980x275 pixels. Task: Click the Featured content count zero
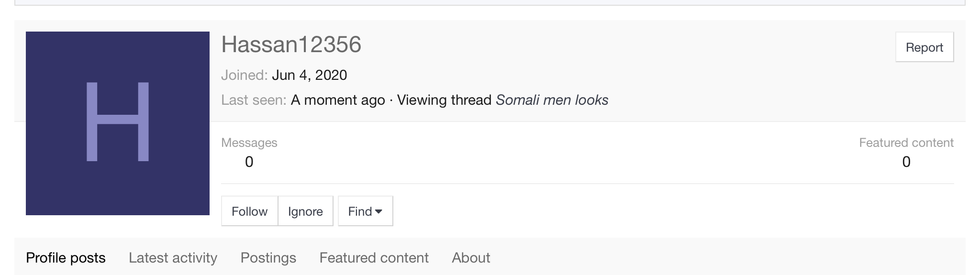click(x=906, y=162)
